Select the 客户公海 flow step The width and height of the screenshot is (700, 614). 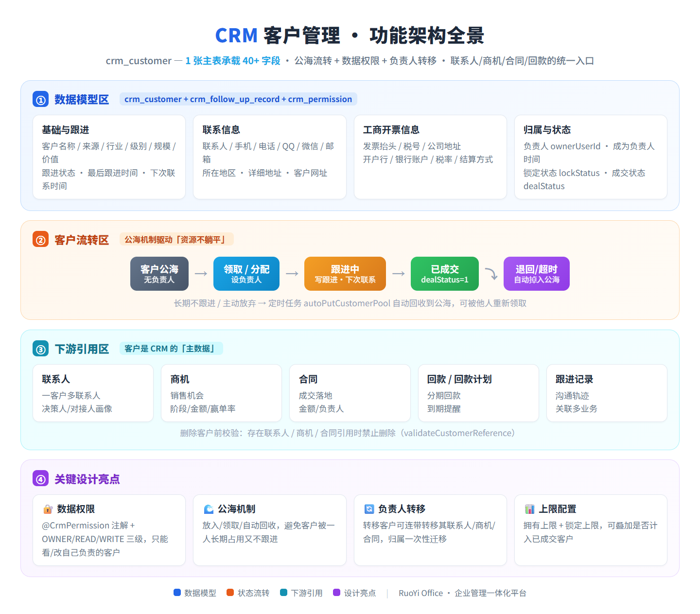tap(159, 274)
